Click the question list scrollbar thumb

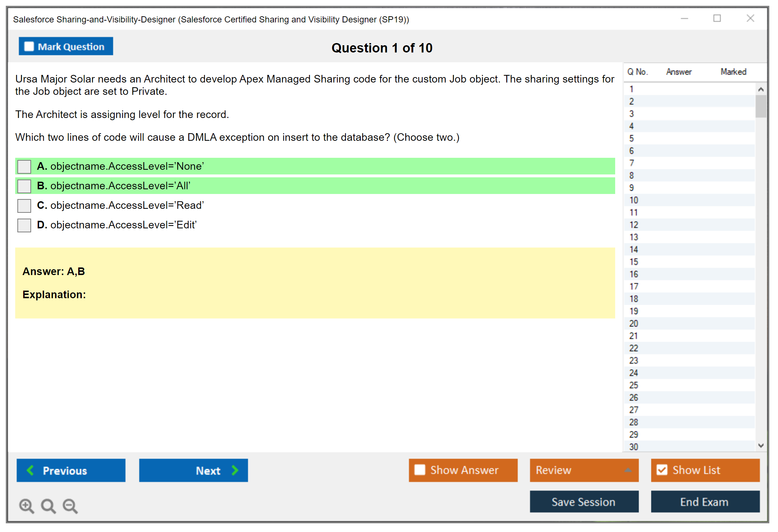pyautogui.click(x=761, y=106)
